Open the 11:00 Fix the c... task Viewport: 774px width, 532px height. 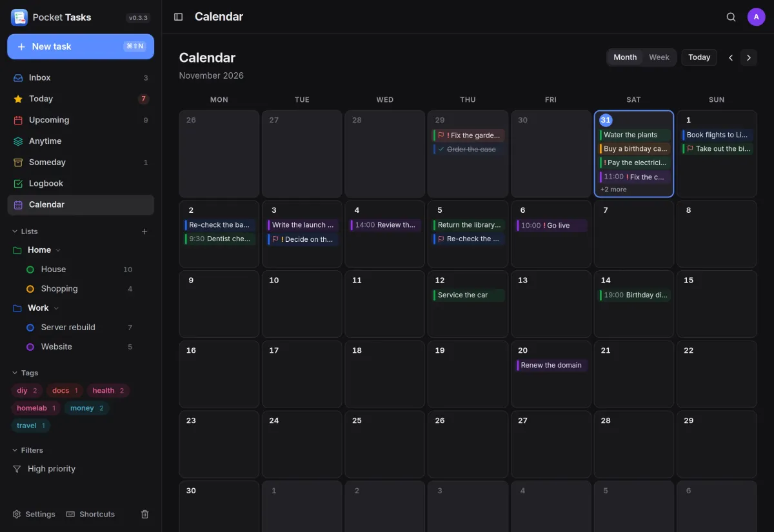[x=635, y=177]
